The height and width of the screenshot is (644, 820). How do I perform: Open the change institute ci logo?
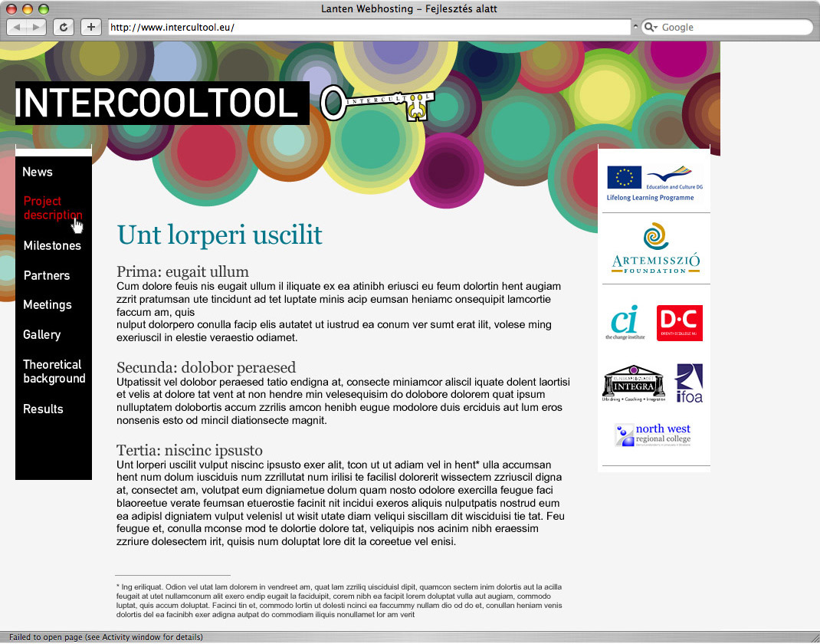pyautogui.click(x=625, y=323)
